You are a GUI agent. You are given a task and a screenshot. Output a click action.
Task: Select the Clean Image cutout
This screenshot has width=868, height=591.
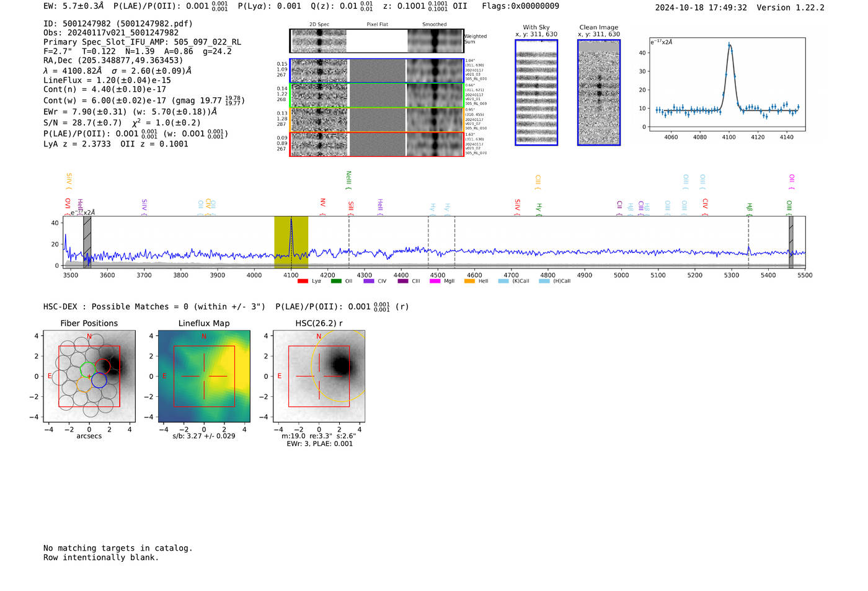[x=599, y=92]
